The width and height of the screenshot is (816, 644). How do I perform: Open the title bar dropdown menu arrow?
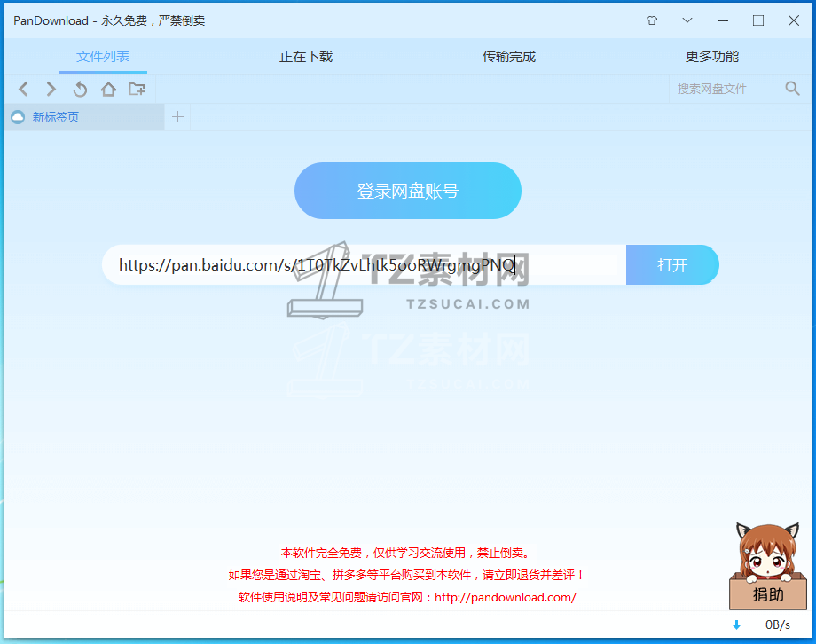(x=687, y=20)
